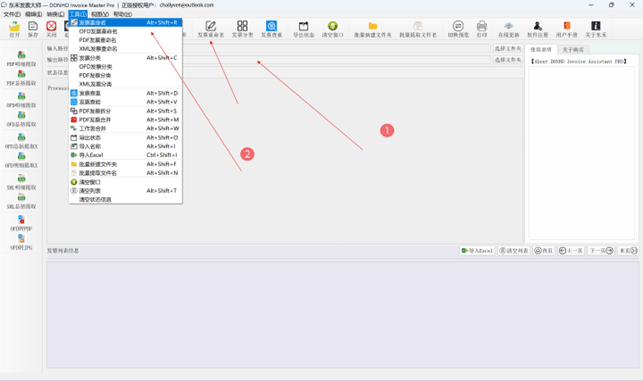
Task: Choose 工作表合并 menu entry
Action: coord(125,128)
